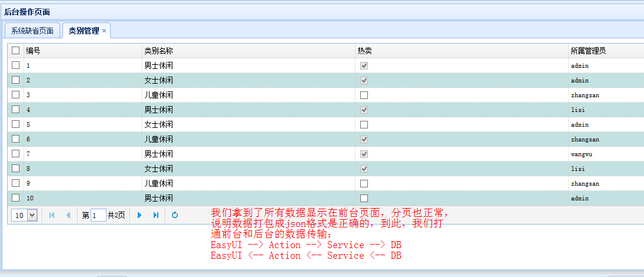Tick the selection box for row 10

click(16, 198)
